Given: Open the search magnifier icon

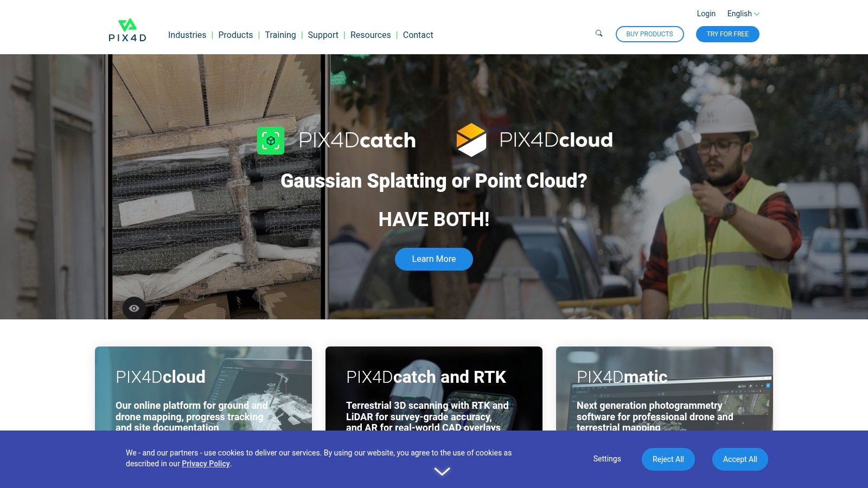Looking at the screenshot, I should pos(599,34).
